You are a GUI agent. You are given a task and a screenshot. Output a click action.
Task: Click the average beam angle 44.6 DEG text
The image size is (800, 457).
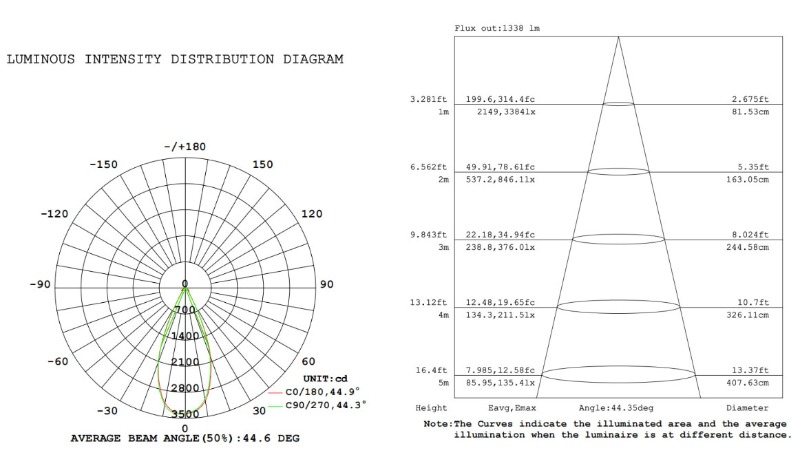[185, 438]
